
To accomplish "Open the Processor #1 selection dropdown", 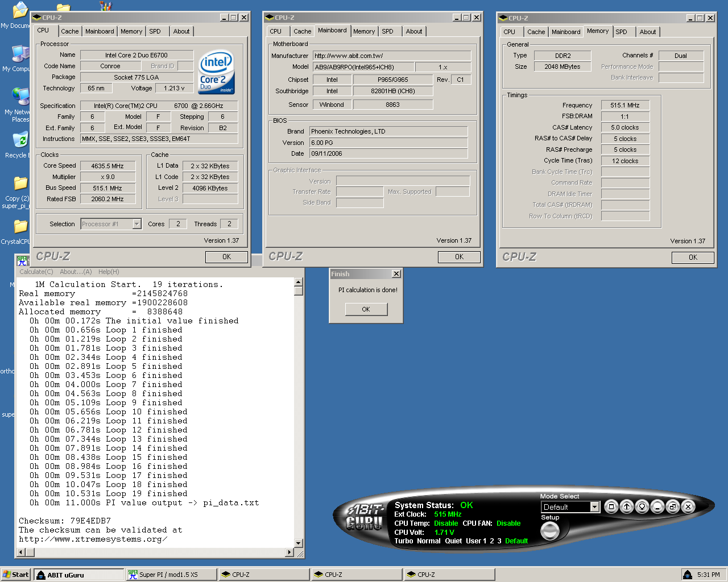I will click(136, 224).
